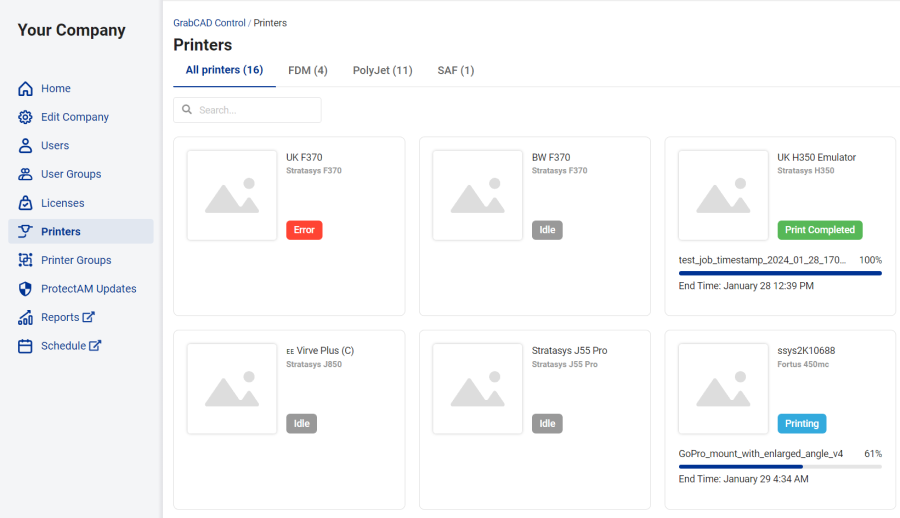Click the Edit Company gear icon

pyautogui.click(x=26, y=117)
